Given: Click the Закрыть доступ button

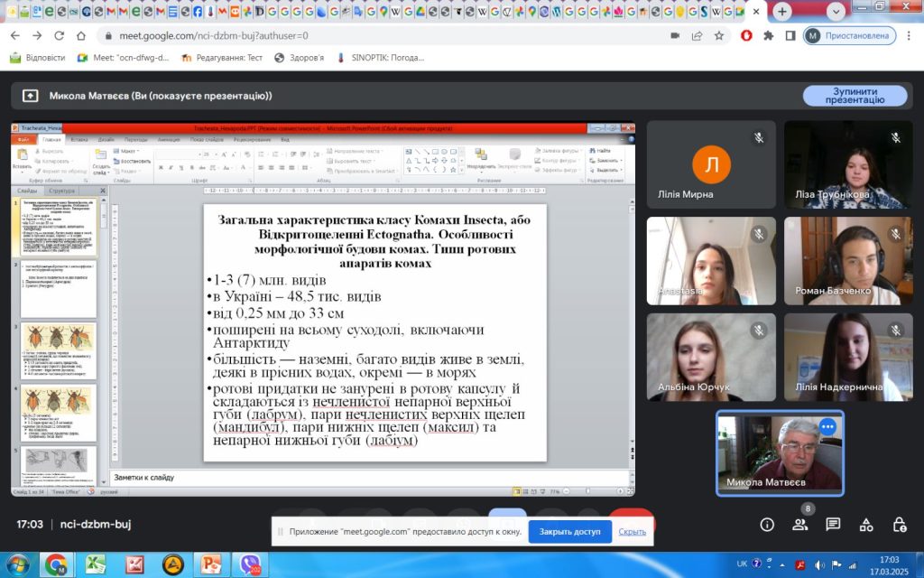Looking at the screenshot, I should point(569,532).
